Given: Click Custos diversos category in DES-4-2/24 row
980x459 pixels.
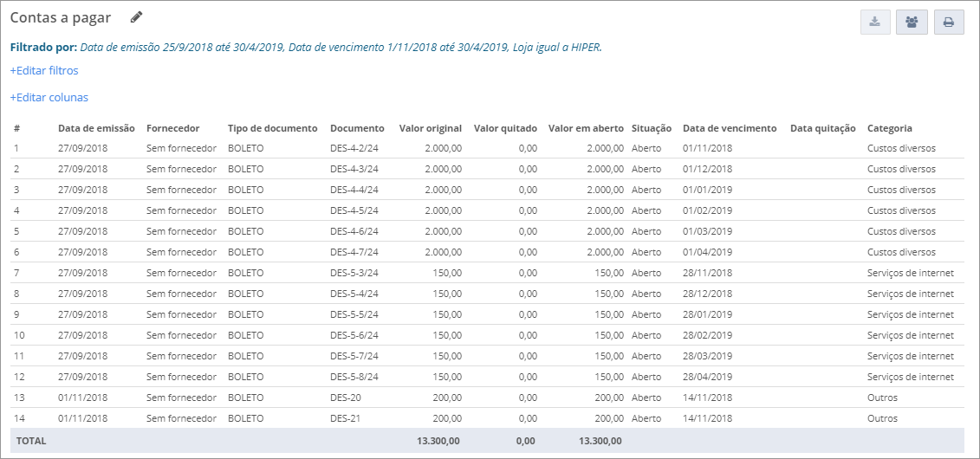Looking at the screenshot, I should point(901,148).
